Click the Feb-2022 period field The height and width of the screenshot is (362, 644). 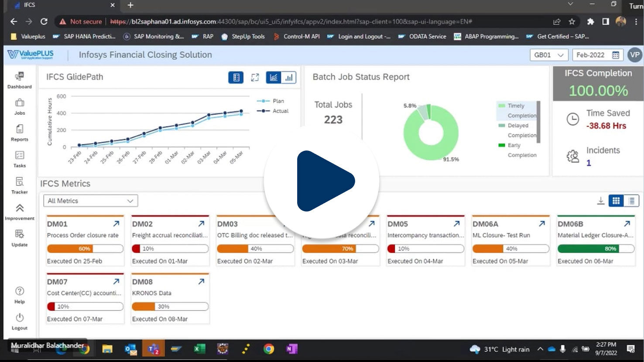click(597, 55)
